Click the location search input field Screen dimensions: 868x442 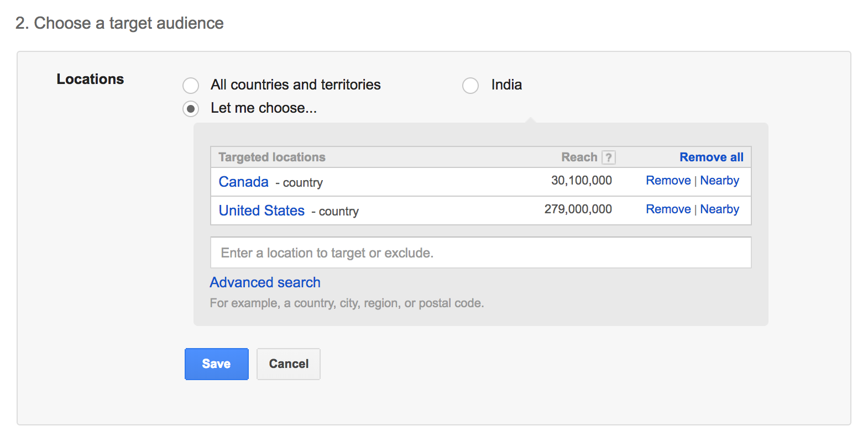(x=480, y=253)
